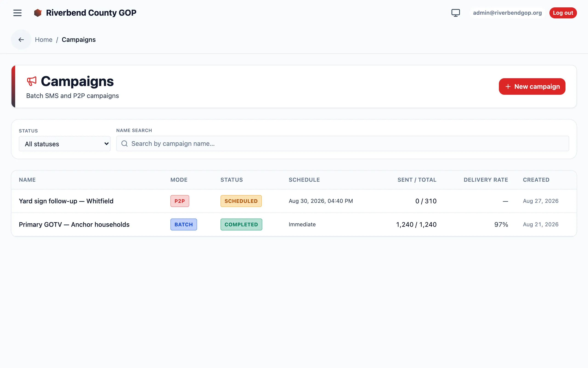Log out of the account
The image size is (588, 368).
[563, 13]
